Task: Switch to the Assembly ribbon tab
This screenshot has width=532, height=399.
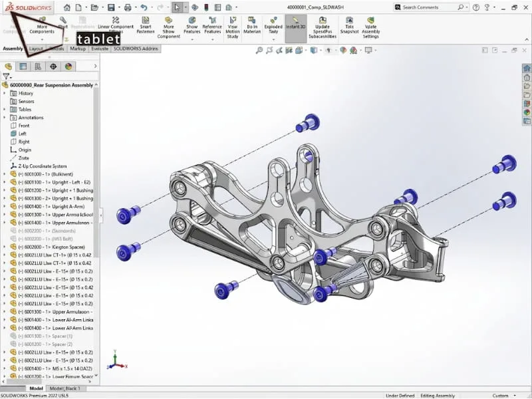Action: coord(13,49)
